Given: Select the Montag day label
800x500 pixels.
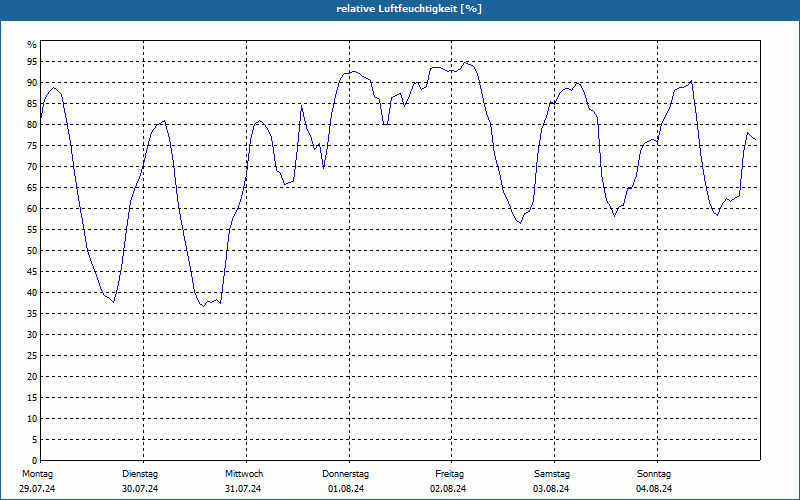Looking at the screenshot, I should (37, 474).
